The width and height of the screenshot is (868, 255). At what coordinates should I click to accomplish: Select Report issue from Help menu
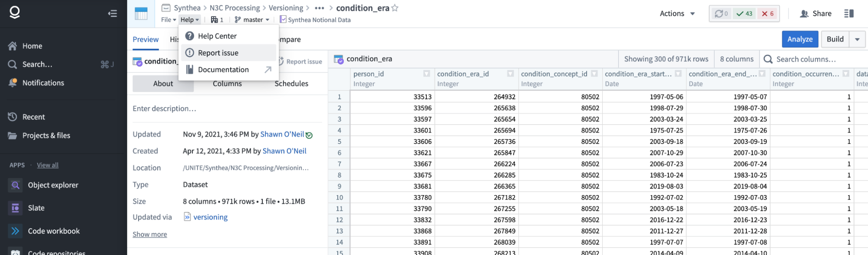tap(218, 53)
